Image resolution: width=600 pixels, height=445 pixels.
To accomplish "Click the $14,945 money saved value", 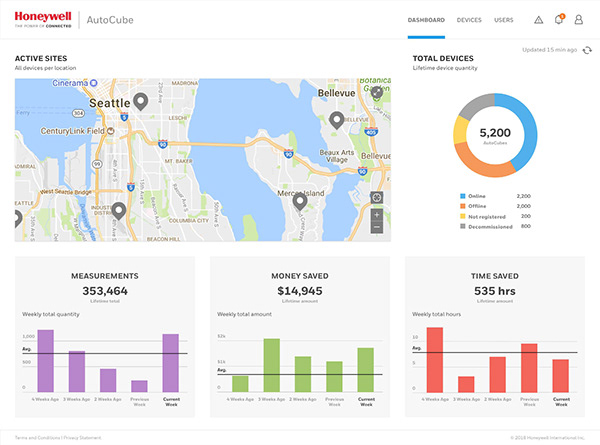I will click(x=300, y=291).
